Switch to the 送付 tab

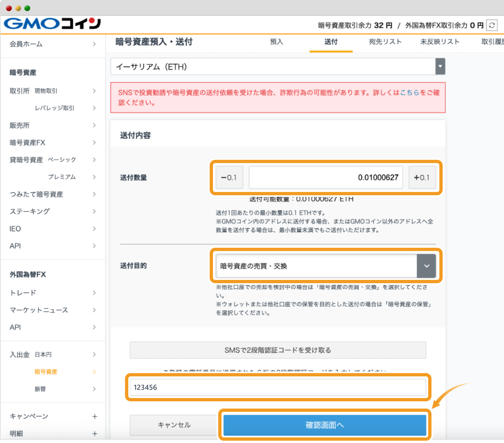[x=331, y=42]
